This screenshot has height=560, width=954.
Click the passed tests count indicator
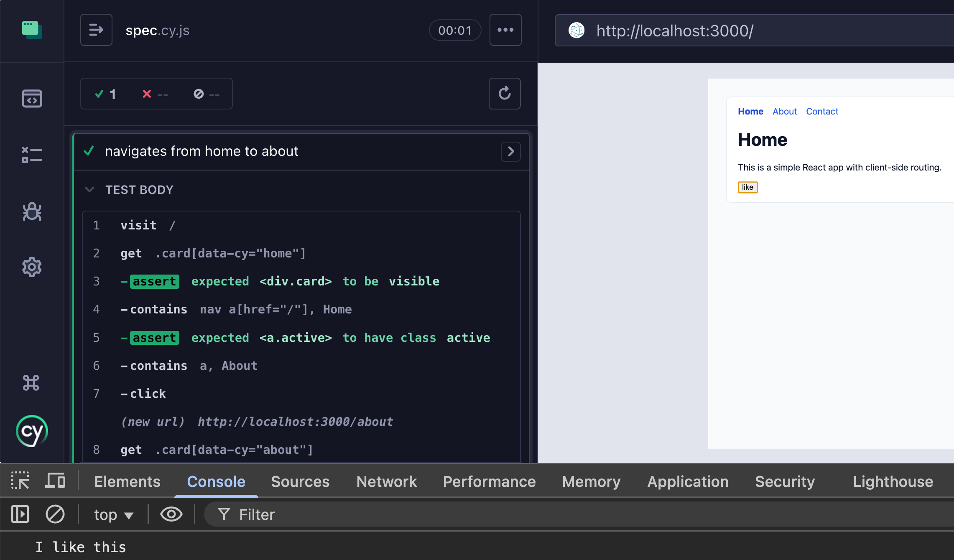coord(105,94)
